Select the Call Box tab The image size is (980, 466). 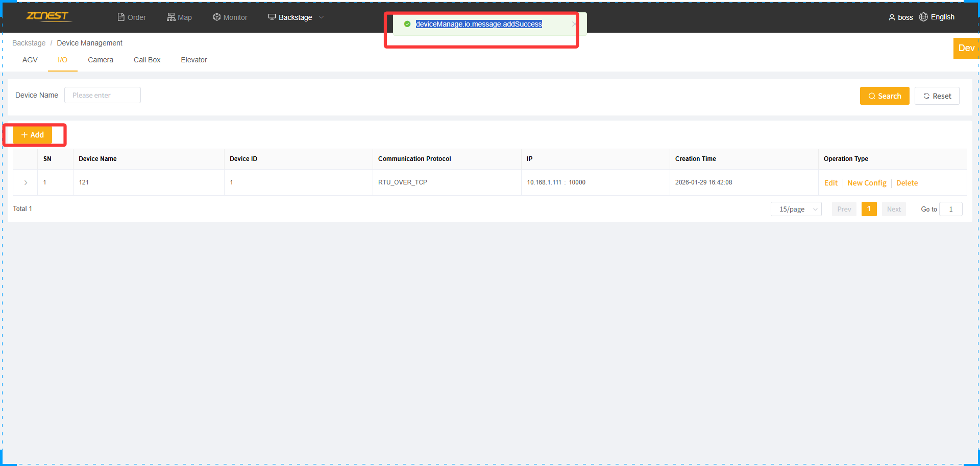[147, 60]
